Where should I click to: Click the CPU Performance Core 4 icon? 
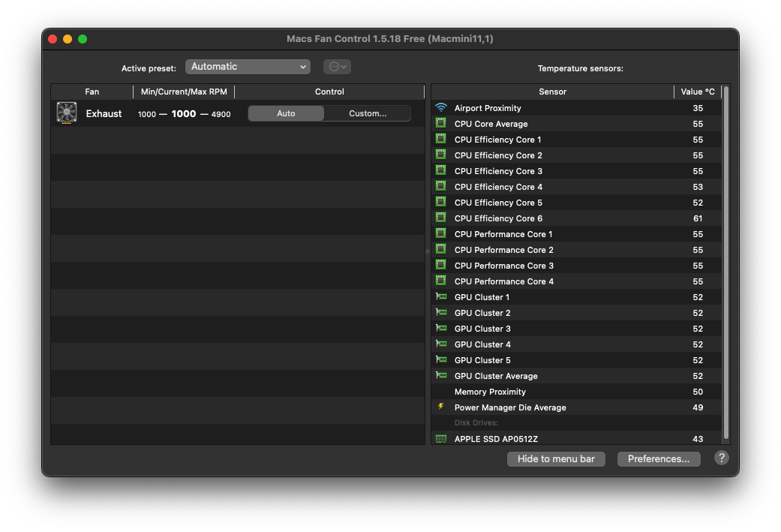point(441,281)
